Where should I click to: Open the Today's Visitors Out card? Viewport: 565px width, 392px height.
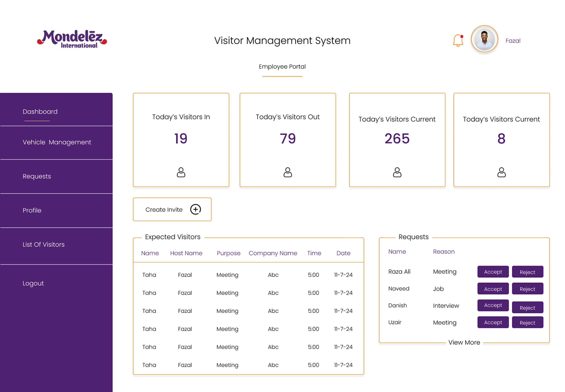(288, 140)
